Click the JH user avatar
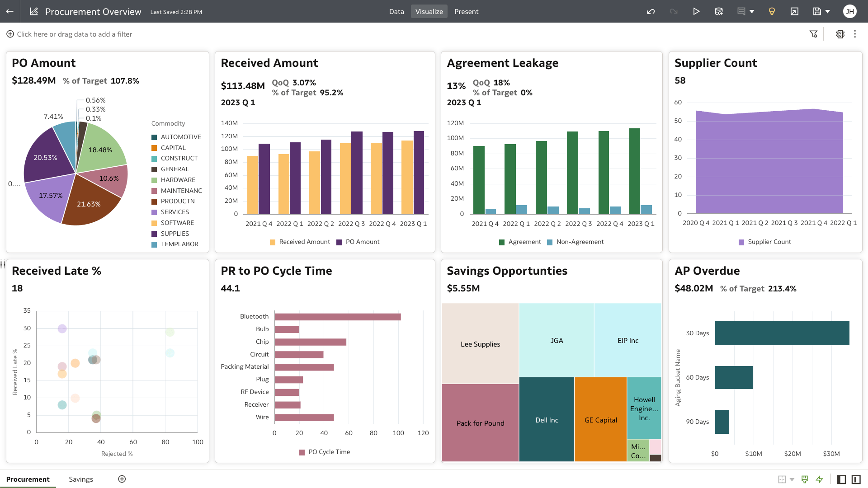The image size is (868, 488). pos(850,11)
